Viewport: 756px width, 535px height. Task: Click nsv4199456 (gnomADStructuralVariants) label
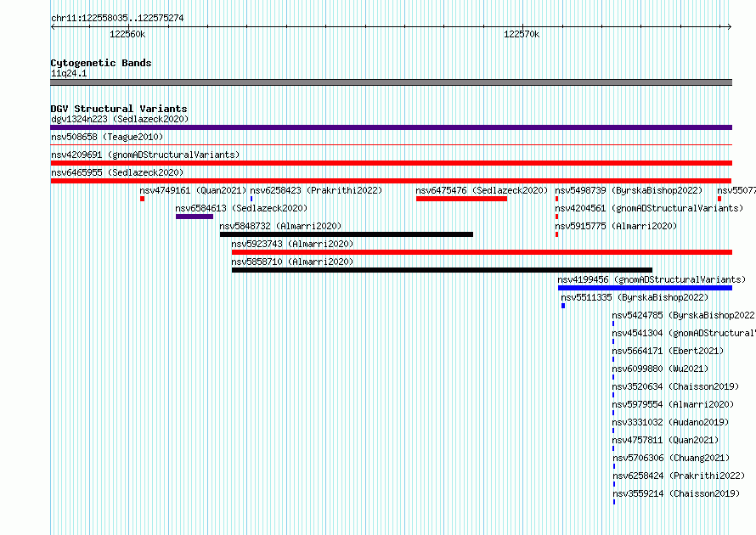tap(652, 279)
